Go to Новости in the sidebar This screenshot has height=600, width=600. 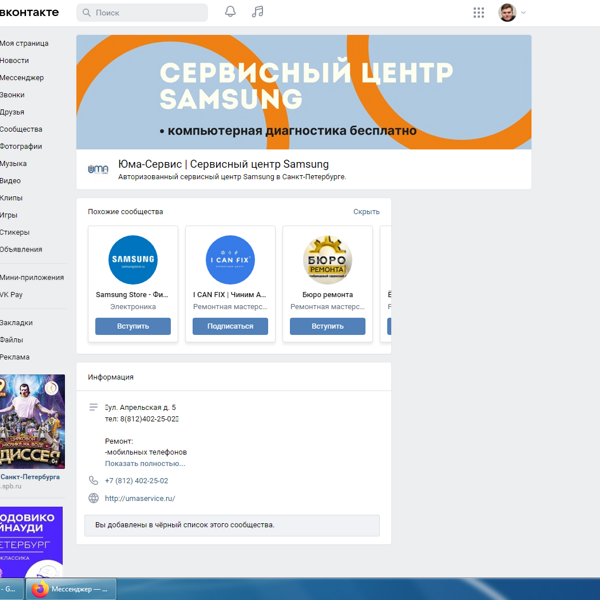point(15,61)
